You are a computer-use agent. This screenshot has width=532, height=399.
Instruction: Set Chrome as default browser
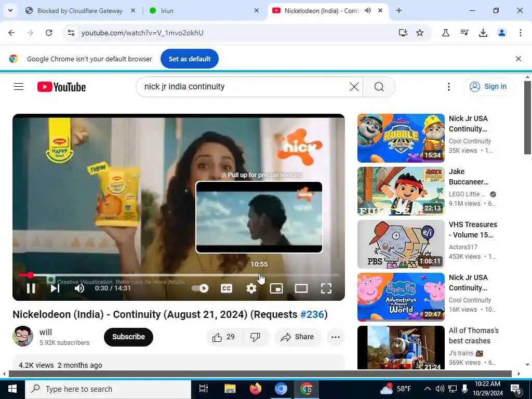click(x=189, y=59)
